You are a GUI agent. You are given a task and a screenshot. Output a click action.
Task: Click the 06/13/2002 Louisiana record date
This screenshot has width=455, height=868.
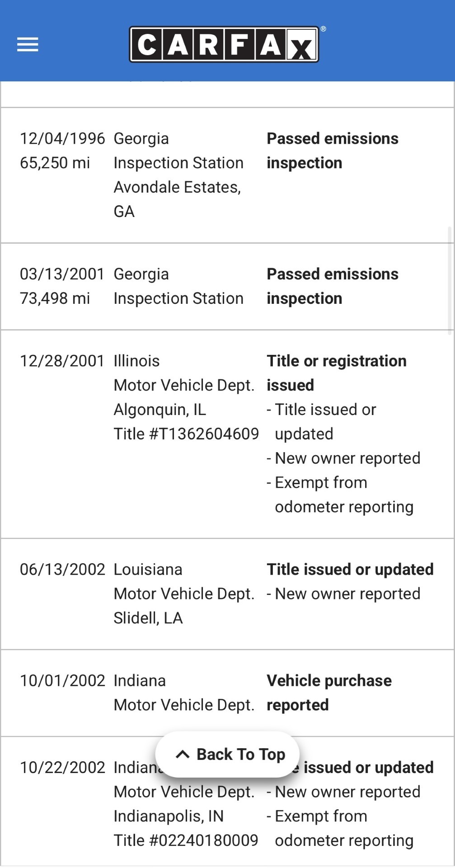coord(62,570)
